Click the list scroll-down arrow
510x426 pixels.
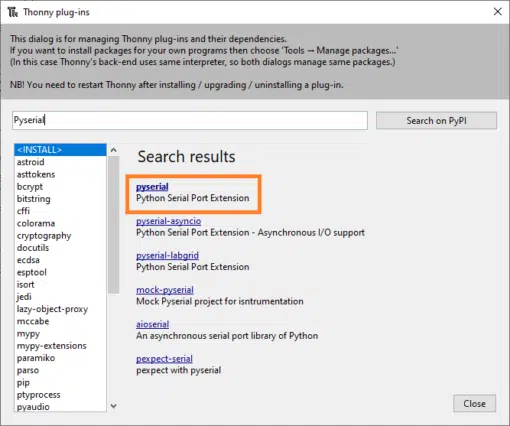point(114,406)
